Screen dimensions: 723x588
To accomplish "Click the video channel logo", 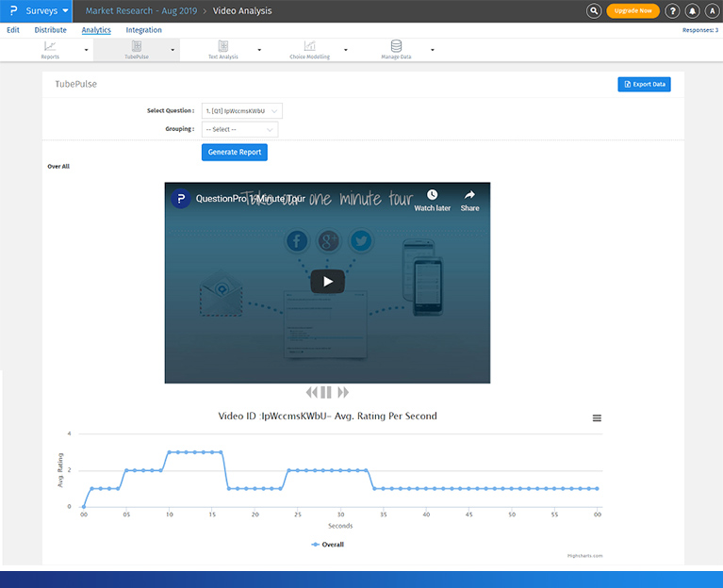I will [x=181, y=199].
